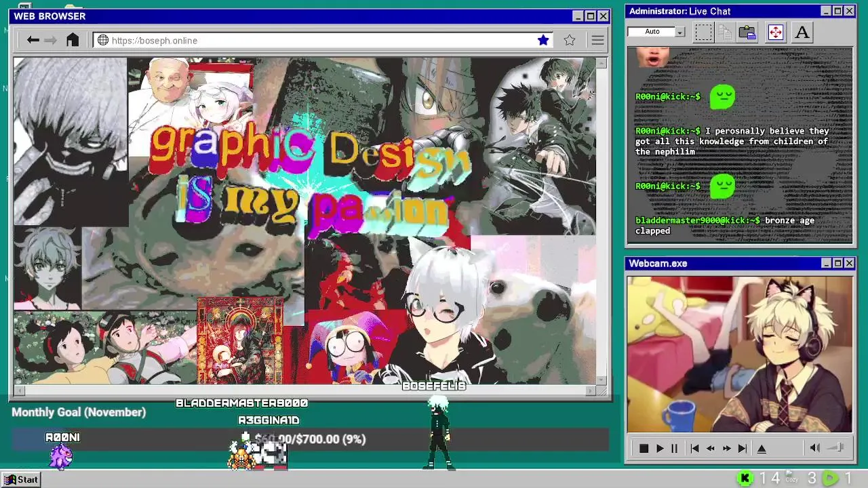The image size is (868, 488).
Task: Mute the Webcam.exe speaker icon
Action: point(815,448)
